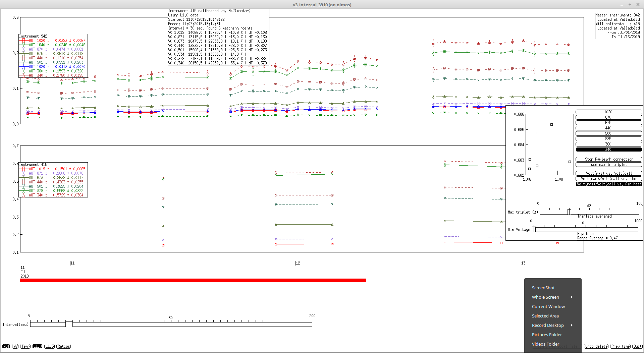Viewport: 644px width, 353px height.
Task: Click the Min Voltage slider handle
Action: 534,229
